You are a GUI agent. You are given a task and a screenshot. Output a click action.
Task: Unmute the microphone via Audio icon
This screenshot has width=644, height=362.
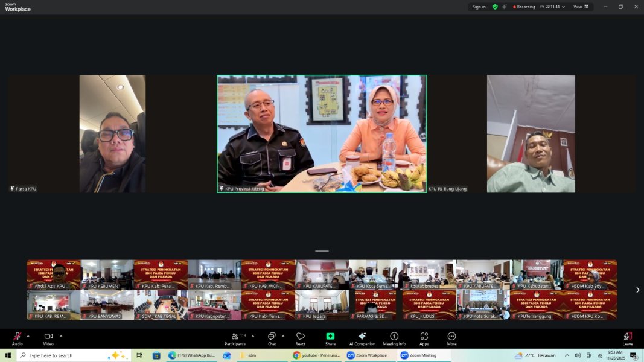pos(18,337)
